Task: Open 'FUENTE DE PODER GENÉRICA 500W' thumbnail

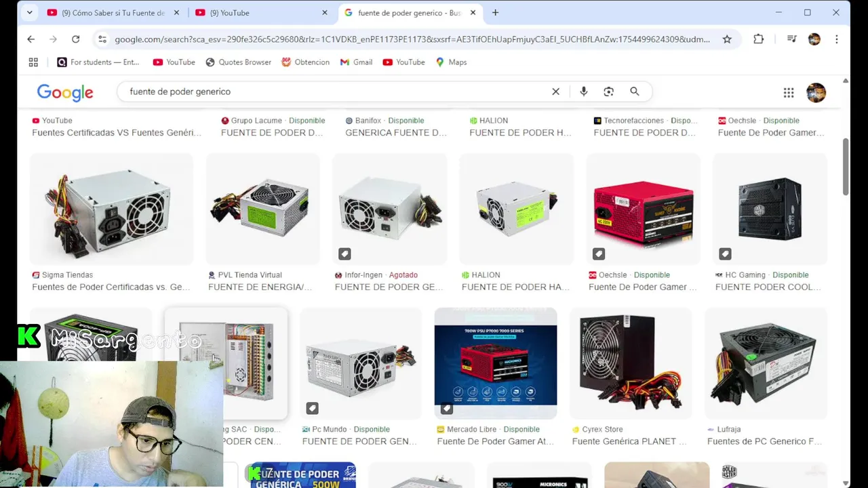Action: 303,475
